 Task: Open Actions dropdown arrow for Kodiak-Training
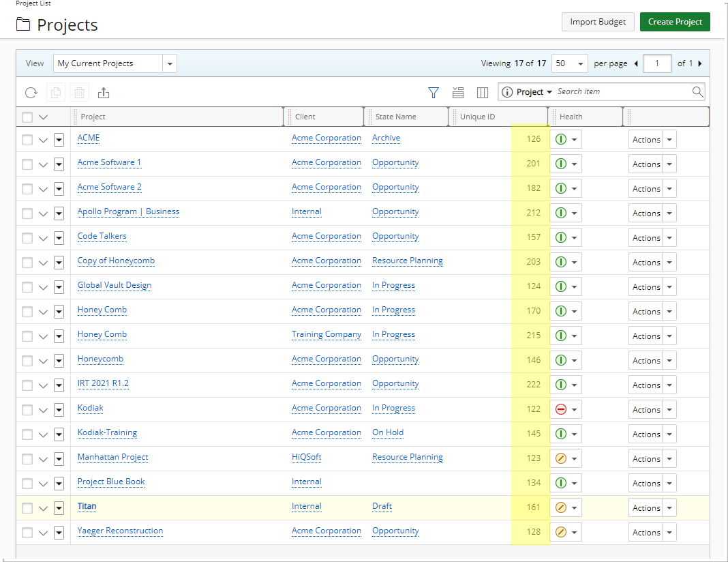[669, 434]
